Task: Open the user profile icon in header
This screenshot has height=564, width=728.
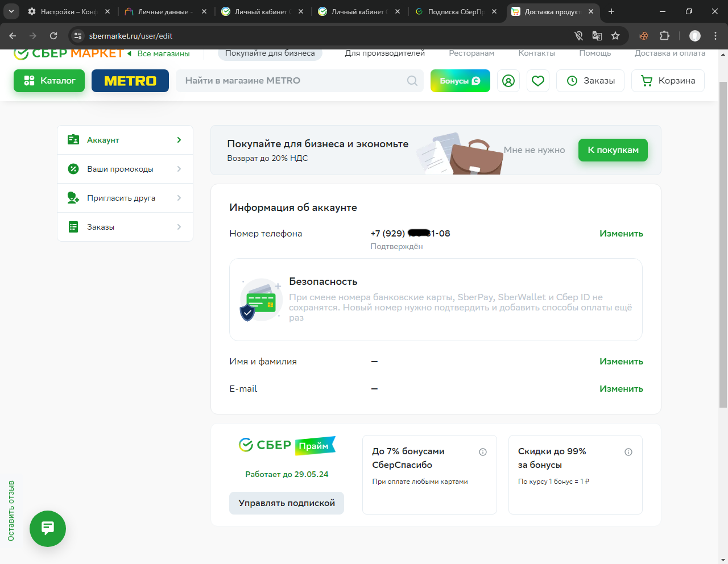Action: [x=508, y=81]
